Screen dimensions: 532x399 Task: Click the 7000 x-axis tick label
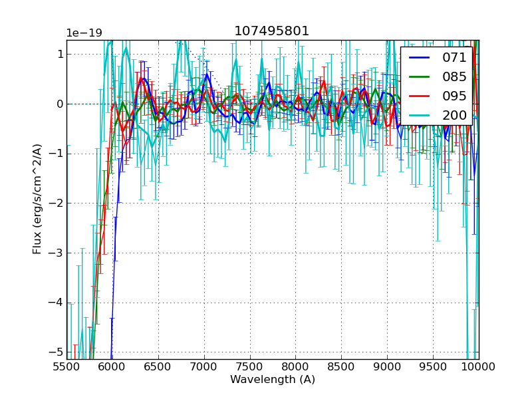point(204,366)
